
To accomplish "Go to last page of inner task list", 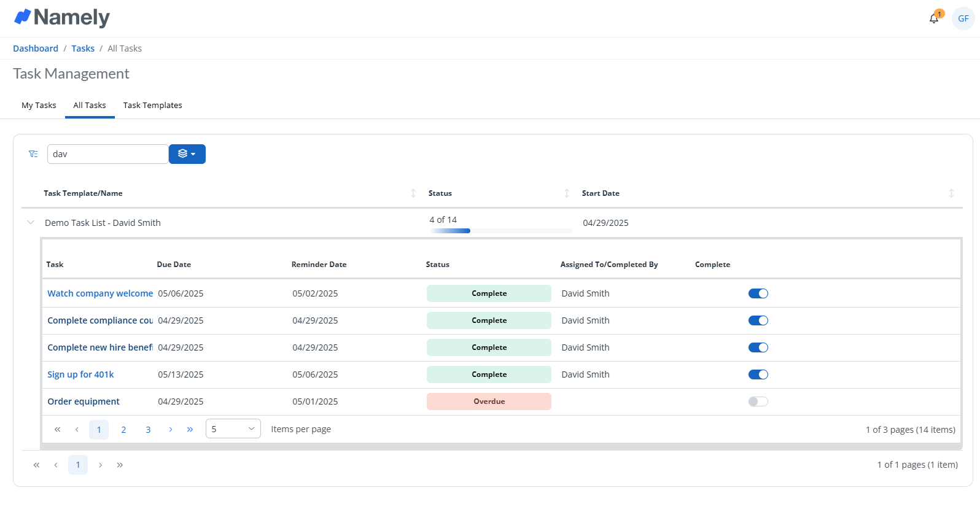I will point(190,430).
